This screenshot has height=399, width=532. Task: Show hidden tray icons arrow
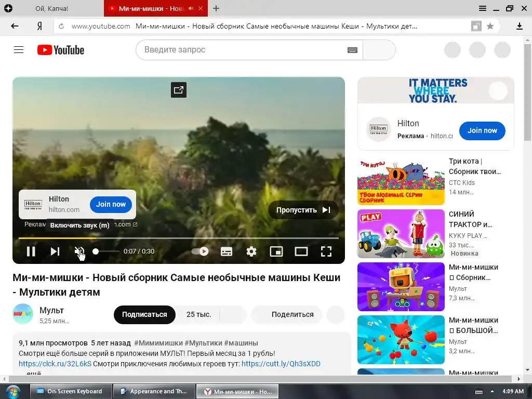coord(492,392)
